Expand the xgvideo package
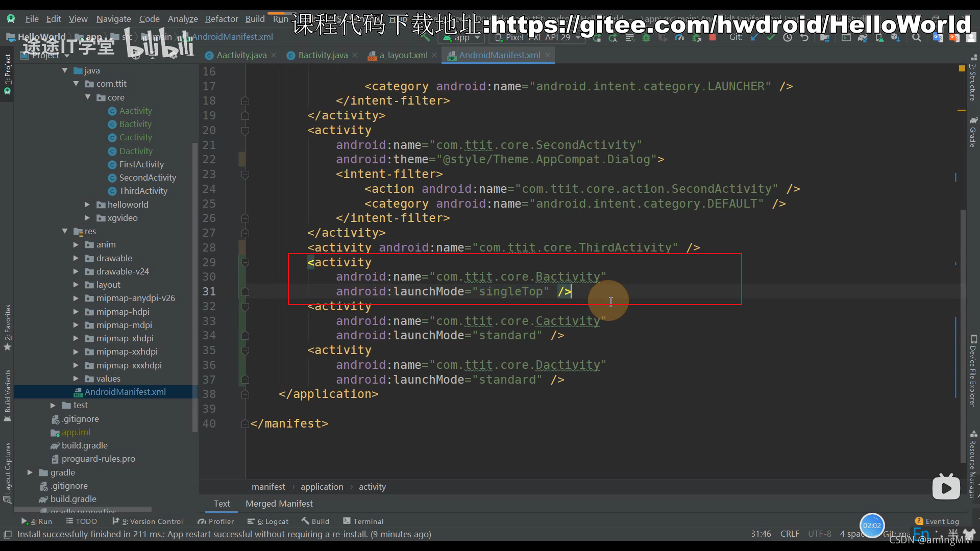Viewport: 980px width, 551px height. pyautogui.click(x=87, y=218)
